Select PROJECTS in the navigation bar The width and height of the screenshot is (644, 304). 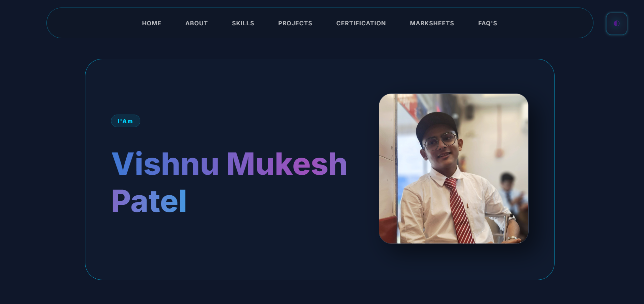click(295, 23)
